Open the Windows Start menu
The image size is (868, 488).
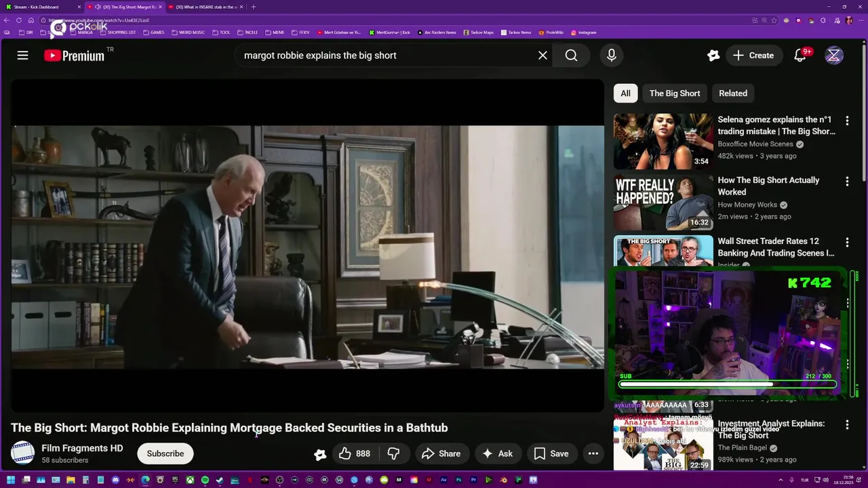tap(11, 480)
